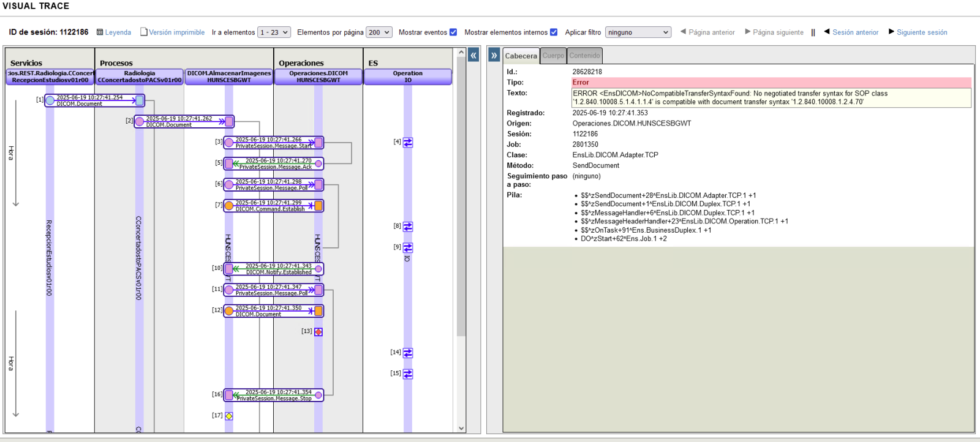980x442 pixels.
Task: Click the IO event icon at item 4
Action: [x=408, y=142]
